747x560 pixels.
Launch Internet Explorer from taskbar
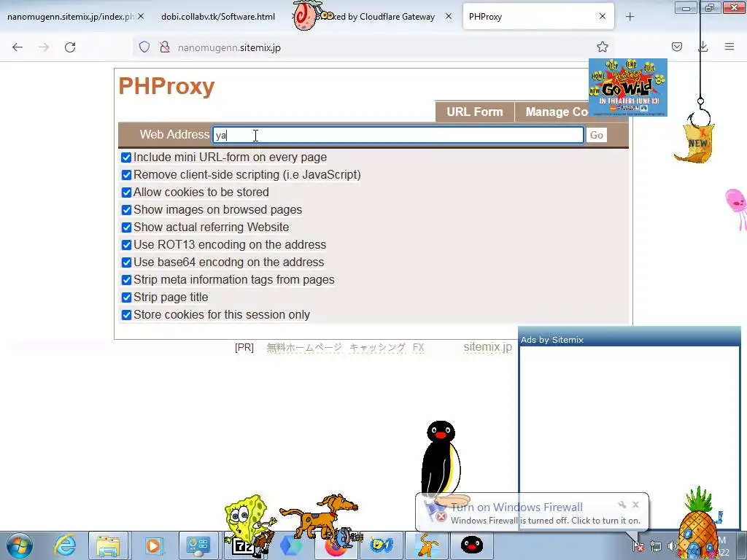(65, 545)
